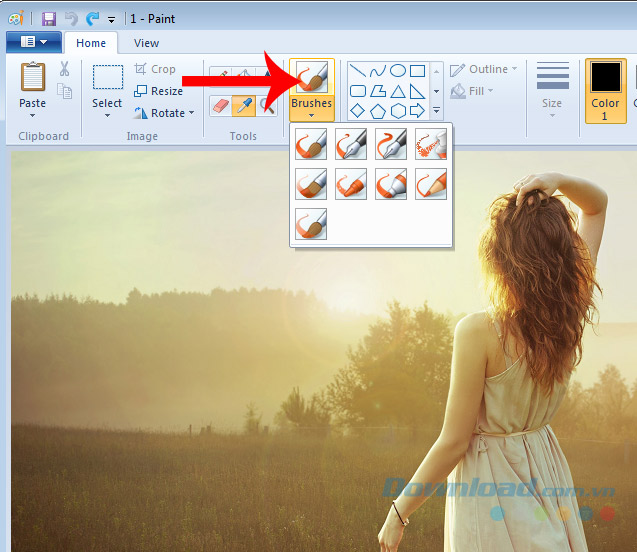This screenshot has width=637, height=552.
Task: Choose the Marker brush
Action: pyautogui.click(x=391, y=184)
